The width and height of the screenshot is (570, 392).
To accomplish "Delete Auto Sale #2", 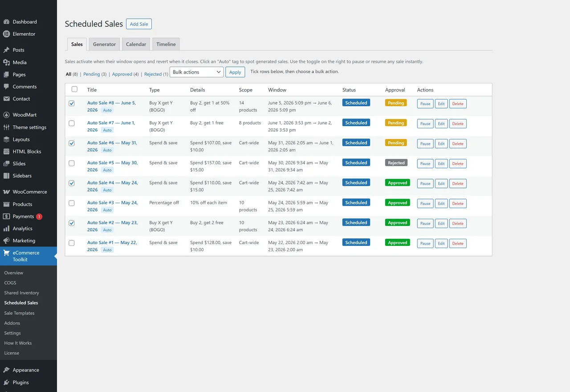I will (x=458, y=224).
